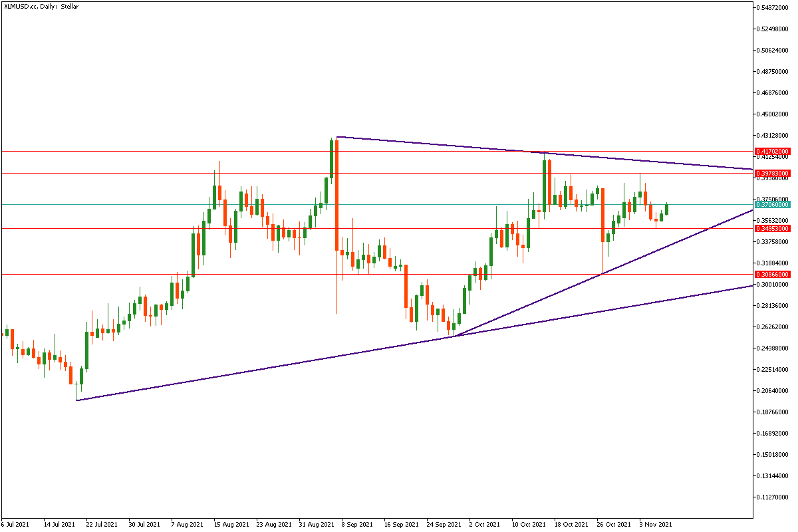Click the teal 0.37060000 current price label
This screenshot has width=798, height=532.
click(x=772, y=205)
